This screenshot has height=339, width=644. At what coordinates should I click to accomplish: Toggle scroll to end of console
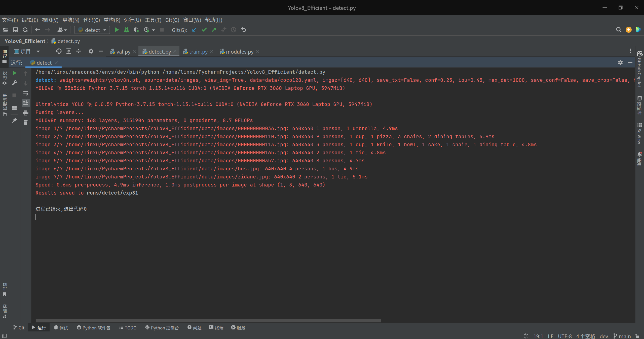tap(26, 103)
